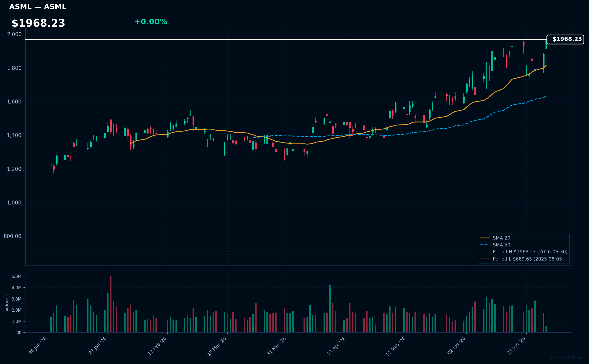
Task: Click the Volume axis title
Action: coord(7,303)
